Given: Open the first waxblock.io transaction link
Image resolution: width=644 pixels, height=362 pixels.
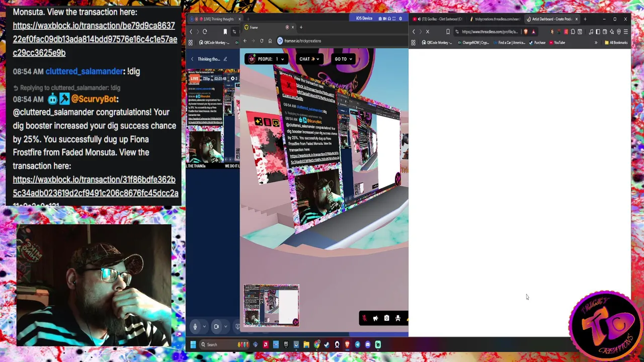Looking at the screenshot, I should (x=95, y=39).
